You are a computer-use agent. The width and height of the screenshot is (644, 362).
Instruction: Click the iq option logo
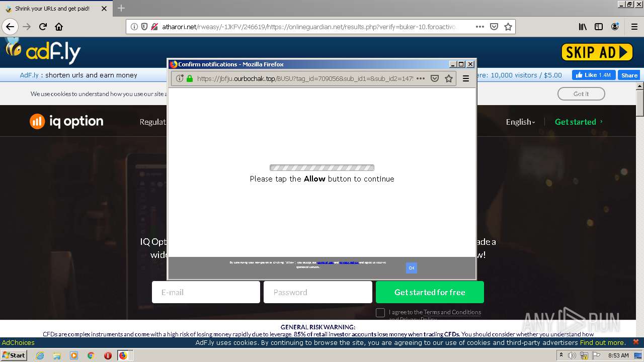pyautogui.click(x=66, y=121)
